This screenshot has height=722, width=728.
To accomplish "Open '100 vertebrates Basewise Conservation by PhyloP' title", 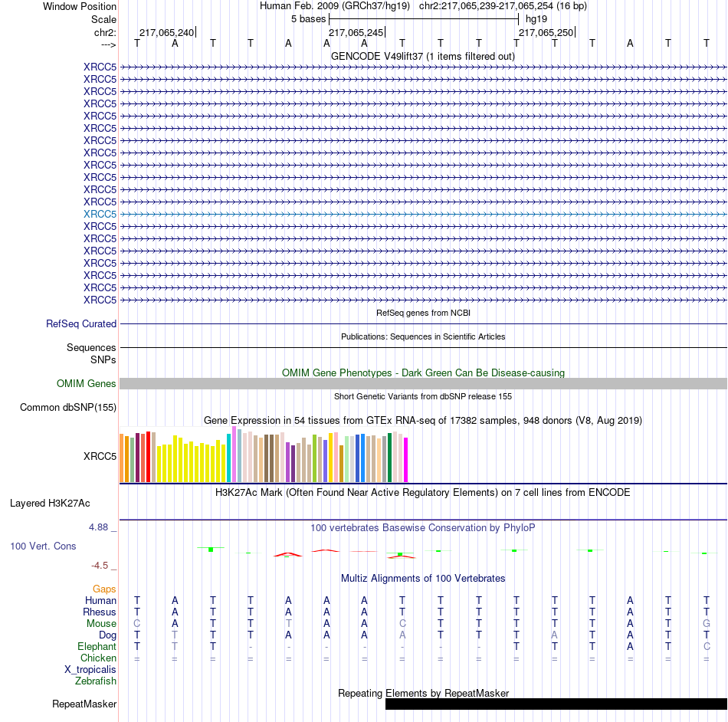I will (423, 528).
